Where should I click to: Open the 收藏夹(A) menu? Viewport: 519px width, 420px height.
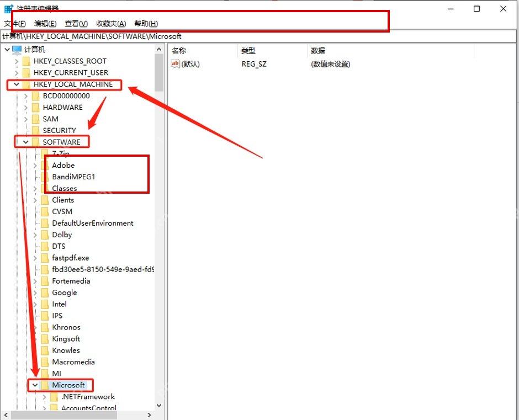(x=111, y=24)
